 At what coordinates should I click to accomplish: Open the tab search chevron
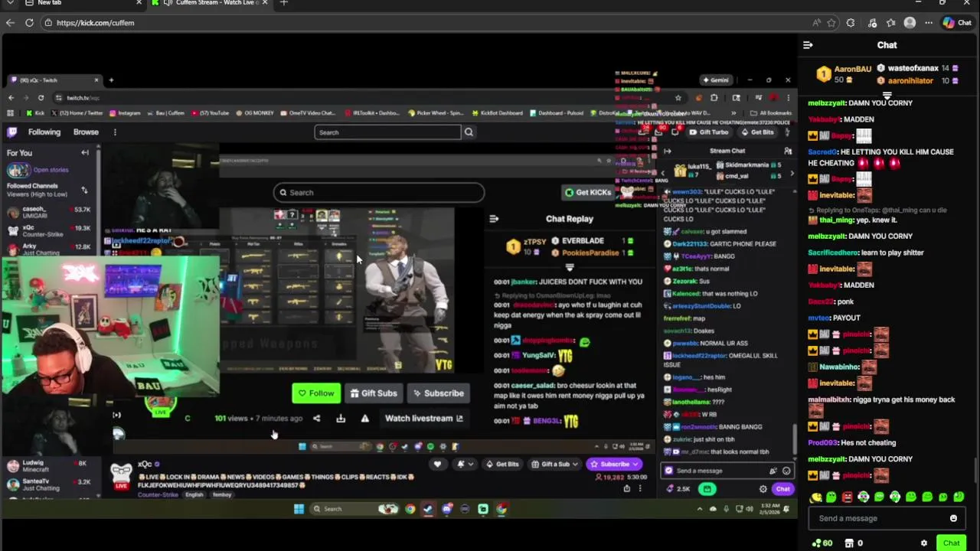tap(10, 3)
